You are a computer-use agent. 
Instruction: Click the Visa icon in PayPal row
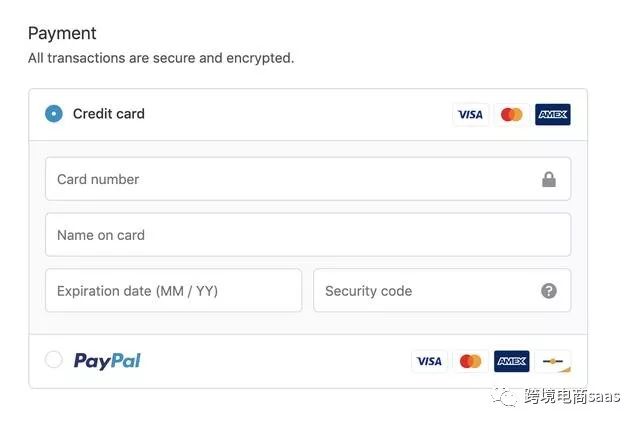pyautogui.click(x=429, y=361)
